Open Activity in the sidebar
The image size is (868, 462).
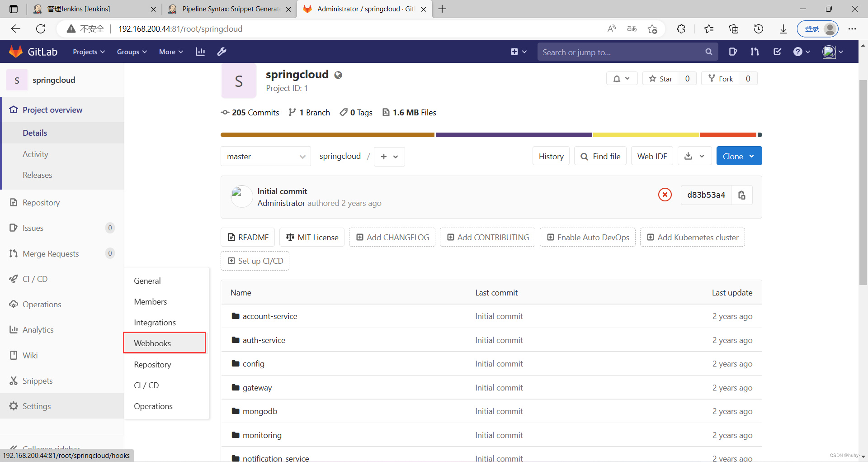pyautogui.click(x=35, y=154)
